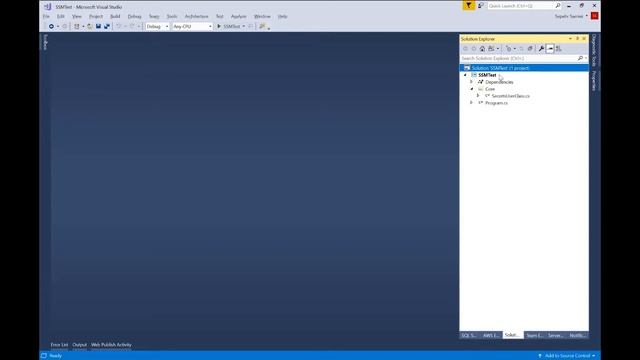Start debugging with the SSMTest run button
The height and width of the screenshot is (360, 640).
point(229,26)
